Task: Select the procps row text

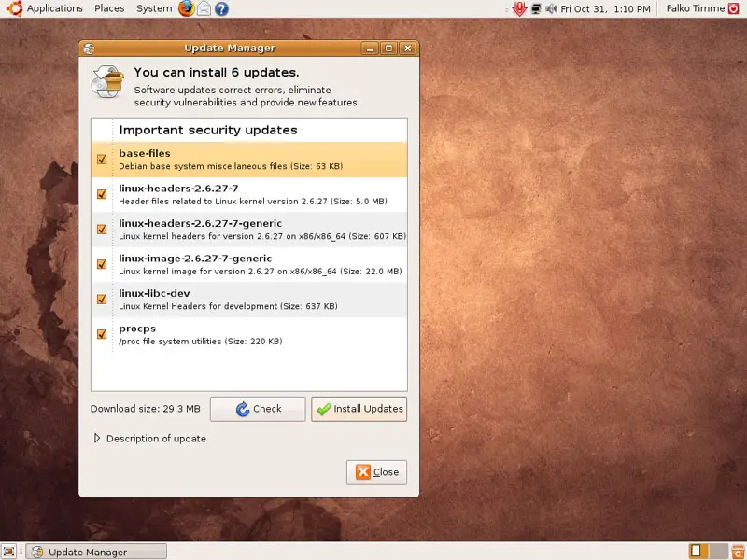Action: click(x=201, y=335)
